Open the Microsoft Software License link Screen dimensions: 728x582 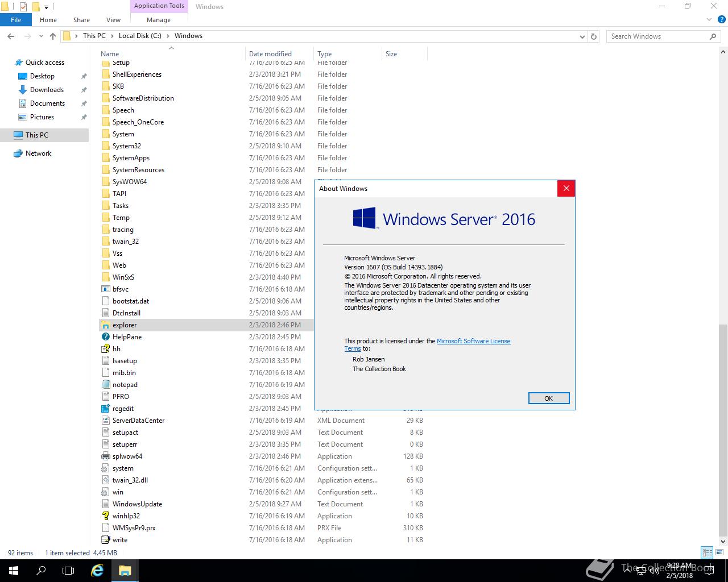point(474,341)
